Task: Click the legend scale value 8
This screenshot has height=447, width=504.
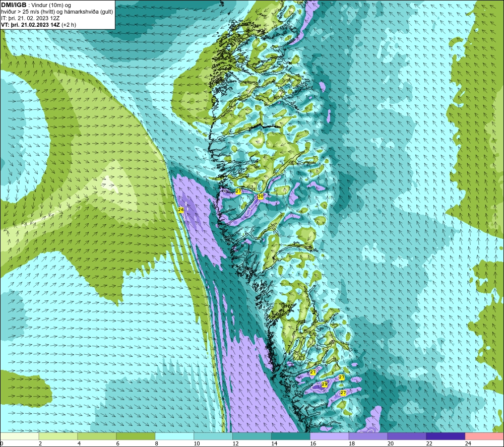Action: click(157, 443)
